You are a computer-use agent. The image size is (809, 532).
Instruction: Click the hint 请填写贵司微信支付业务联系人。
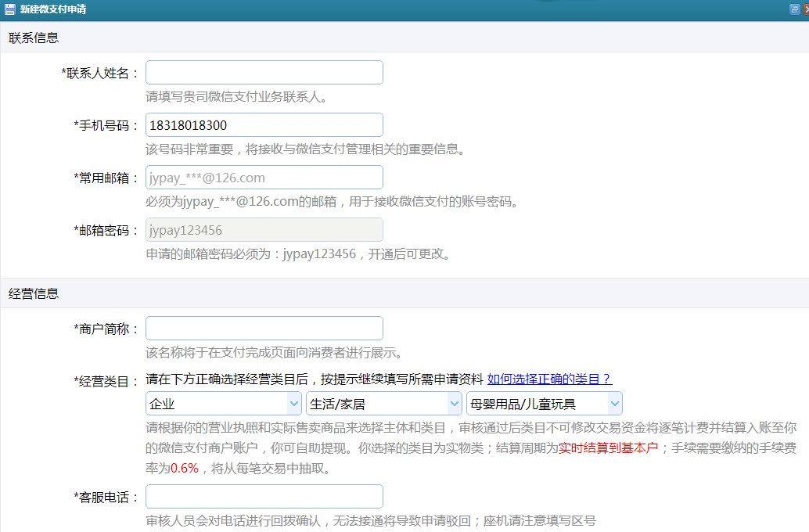[237, 96]
